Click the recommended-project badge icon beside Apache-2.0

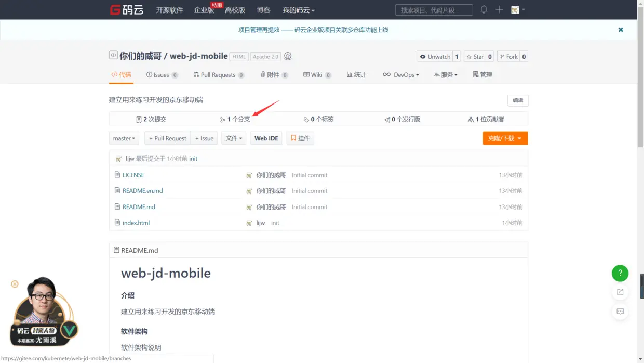pos(288,56)
